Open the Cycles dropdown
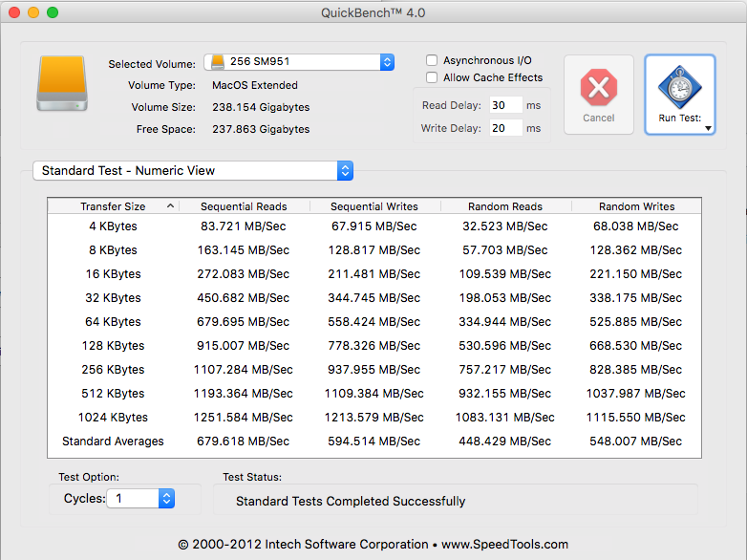 pos(140,499)
